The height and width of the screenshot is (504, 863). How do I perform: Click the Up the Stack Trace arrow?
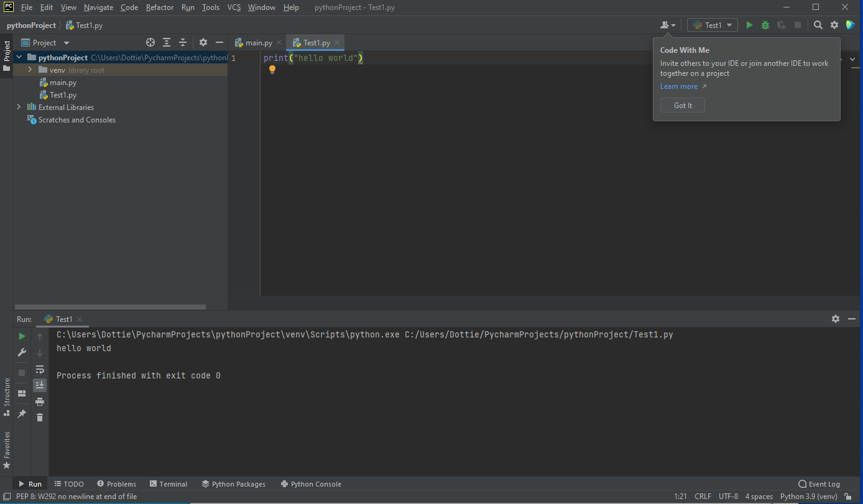40,336
